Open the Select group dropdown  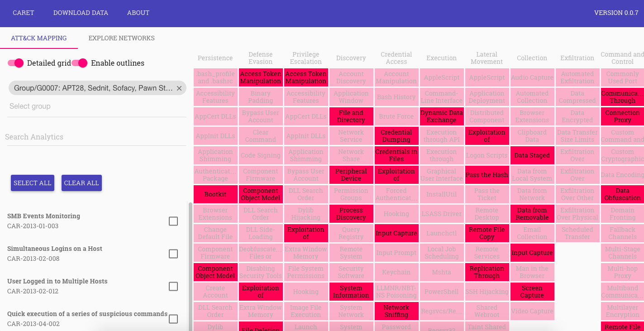[96, 106]
